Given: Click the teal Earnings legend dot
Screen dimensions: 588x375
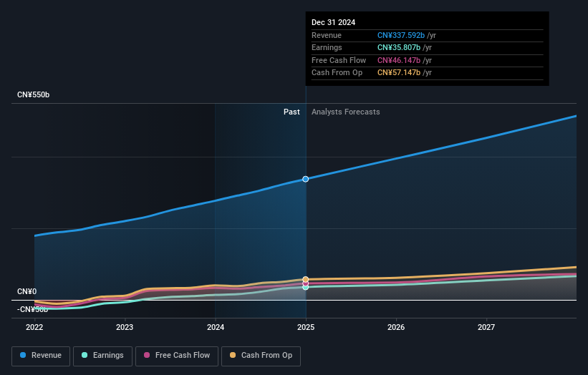Looking at the screenshot, I should pyautogui.click(x=85, y=355).
